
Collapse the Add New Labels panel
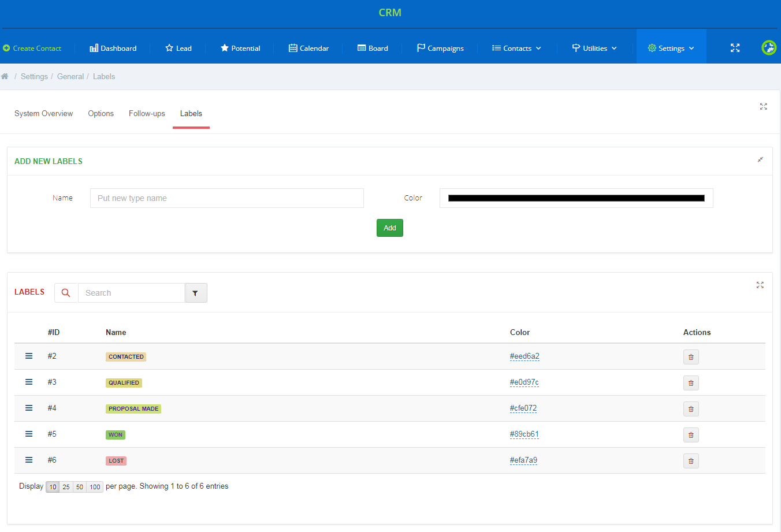tap(760, 159)
